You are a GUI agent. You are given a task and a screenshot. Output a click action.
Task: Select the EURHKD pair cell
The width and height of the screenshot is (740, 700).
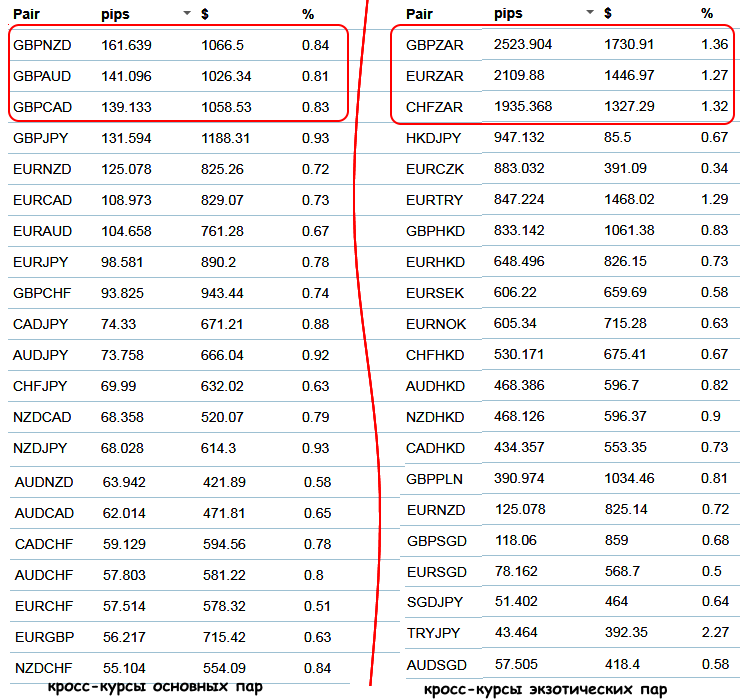[x=436, y=262]
